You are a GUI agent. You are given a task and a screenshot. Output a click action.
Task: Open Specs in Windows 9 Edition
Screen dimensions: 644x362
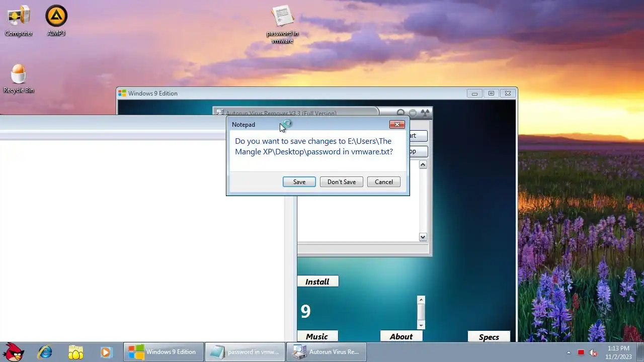pos(489,337)
